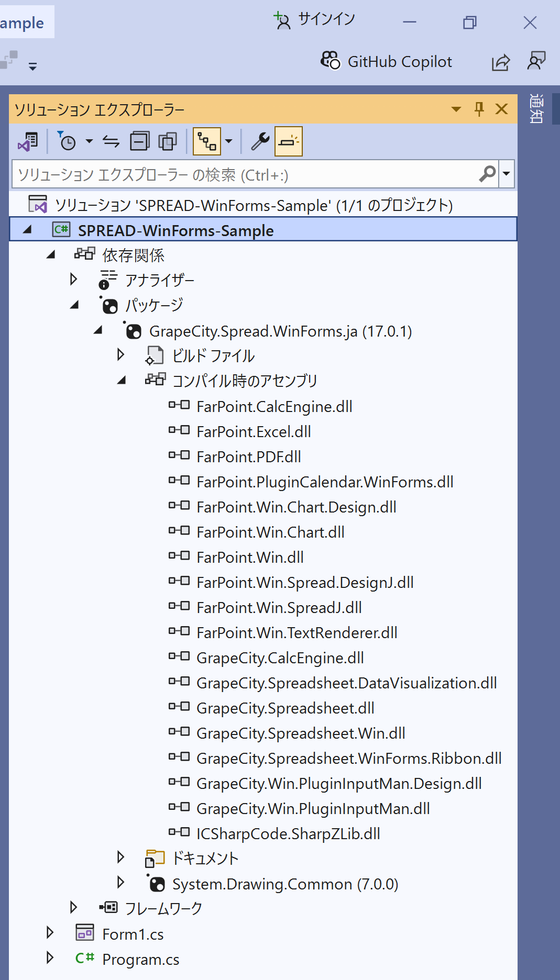Collapse the パッケージ packages node
This screenshot has height=980, width=560.
(74, 305)
